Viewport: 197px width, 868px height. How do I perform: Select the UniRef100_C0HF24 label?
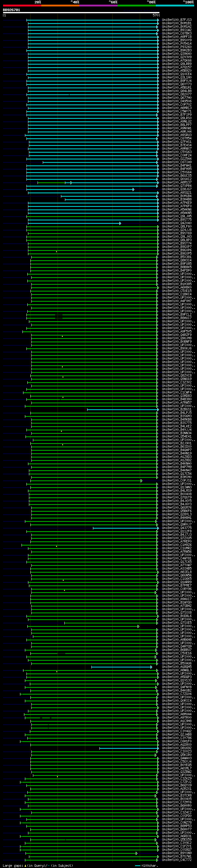(177, 156)
